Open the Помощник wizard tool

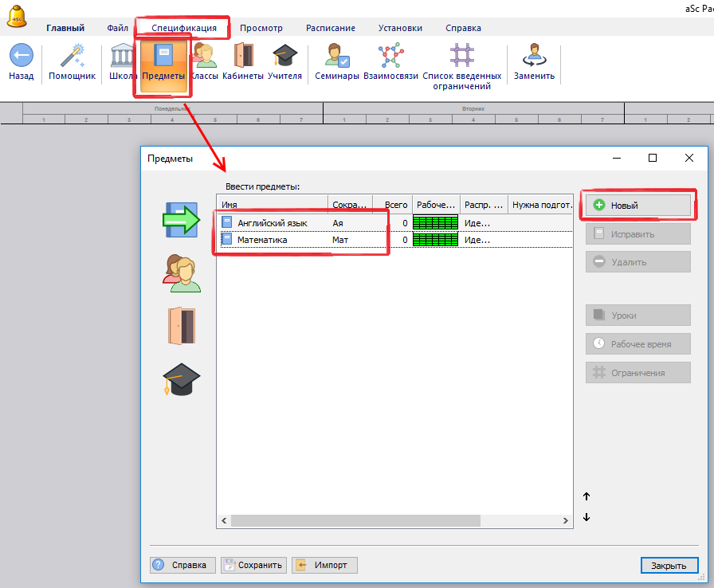point(72,57)
